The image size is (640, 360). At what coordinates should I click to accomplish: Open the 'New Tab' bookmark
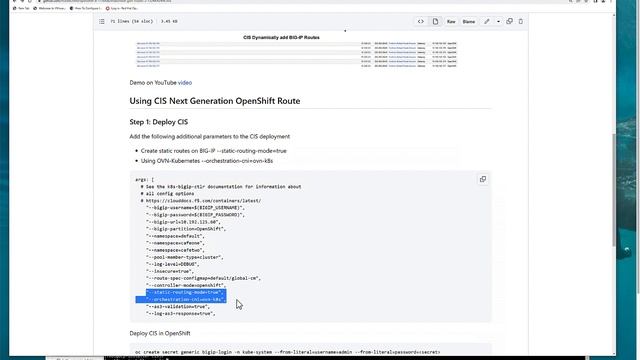[x=21, y=8]
